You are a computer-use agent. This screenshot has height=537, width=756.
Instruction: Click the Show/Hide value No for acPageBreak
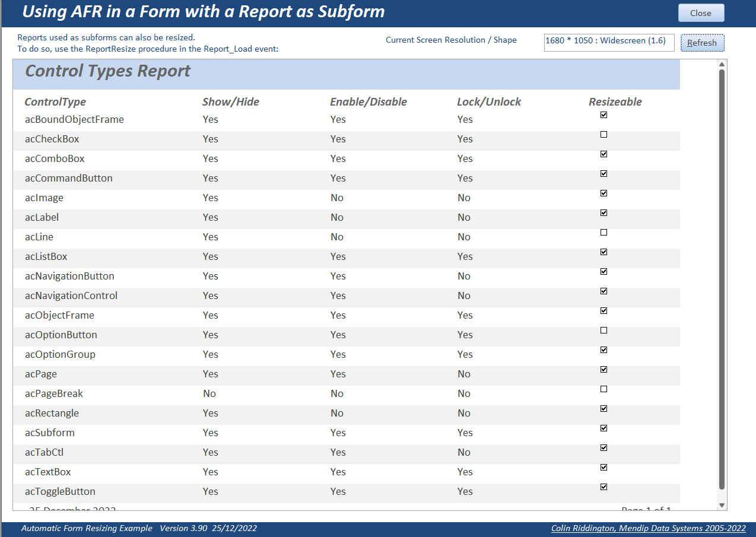(x=209, y=393)
